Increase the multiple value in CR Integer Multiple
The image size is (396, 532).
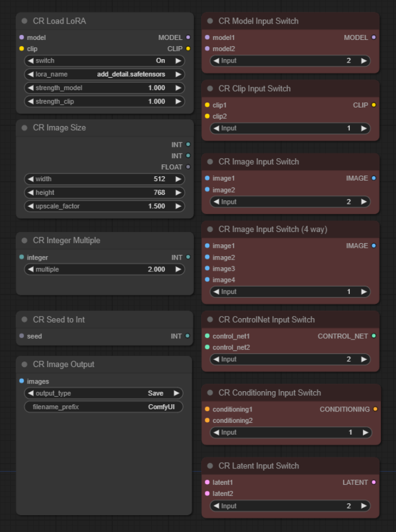(178, 270)
